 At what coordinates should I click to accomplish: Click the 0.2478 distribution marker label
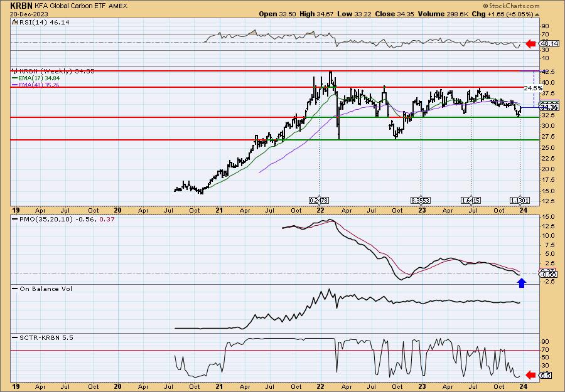pos(319,200)
